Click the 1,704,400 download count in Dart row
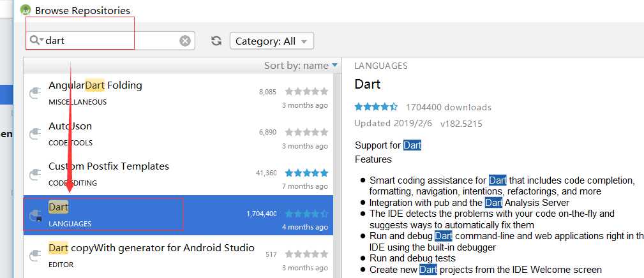Image resolution: width=644 pixels, height=278 pixels. tap(262, 214)
